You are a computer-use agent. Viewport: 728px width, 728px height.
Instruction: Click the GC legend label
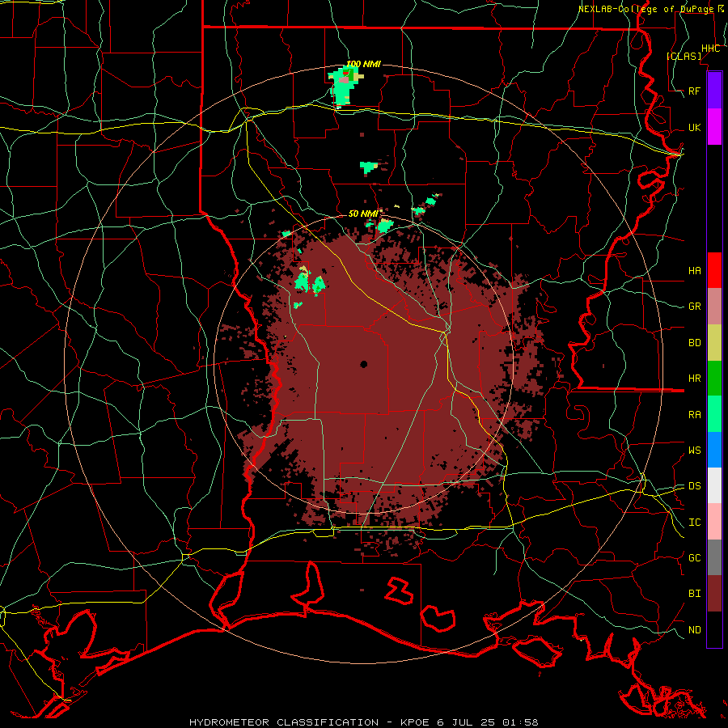694,558
